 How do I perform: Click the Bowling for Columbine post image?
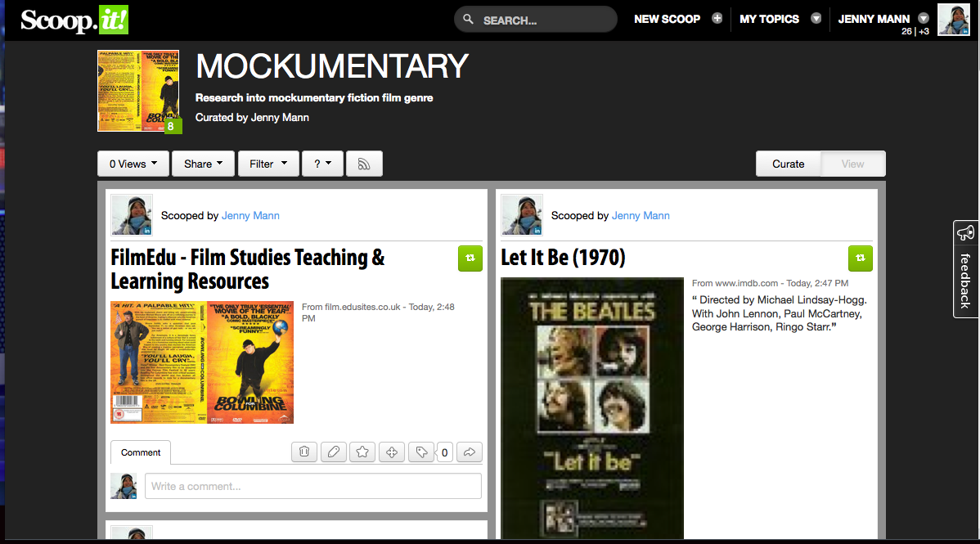coord(202,362)
